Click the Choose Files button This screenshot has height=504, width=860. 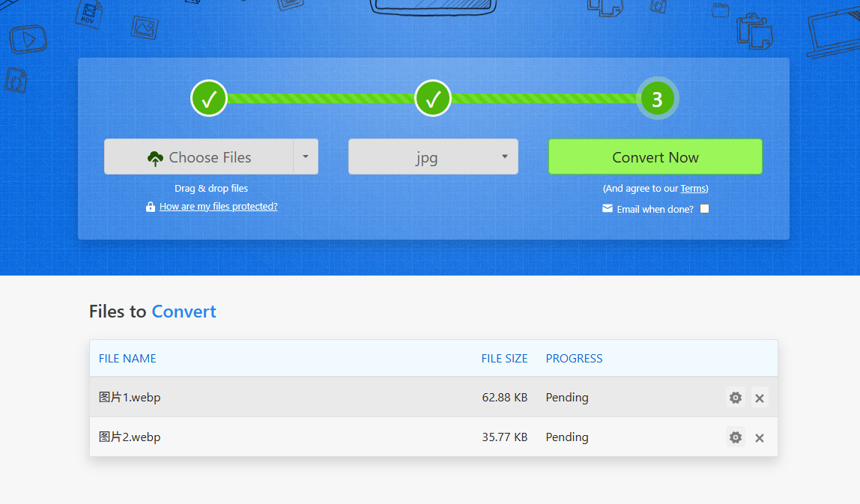pyautogui.click(x=199, y=157)
